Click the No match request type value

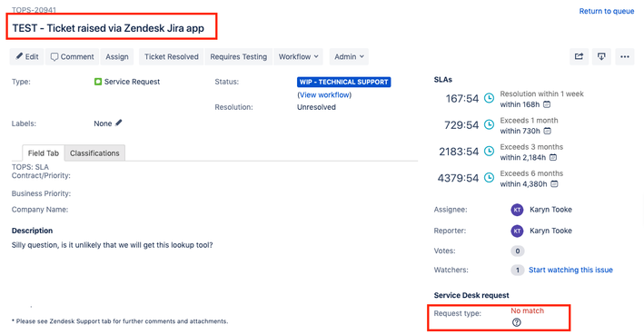click(x=528, y=310)
